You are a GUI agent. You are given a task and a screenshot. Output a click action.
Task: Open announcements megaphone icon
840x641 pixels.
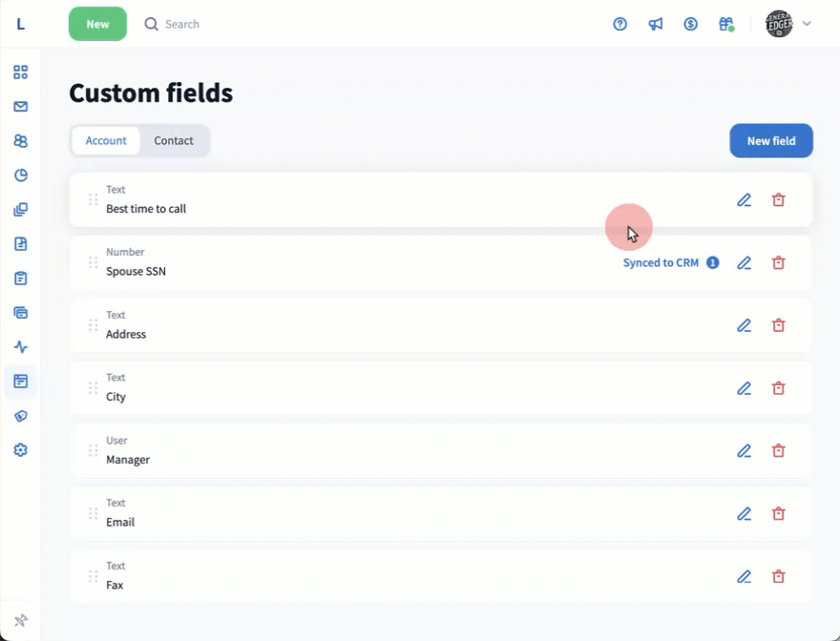point(656,24)
